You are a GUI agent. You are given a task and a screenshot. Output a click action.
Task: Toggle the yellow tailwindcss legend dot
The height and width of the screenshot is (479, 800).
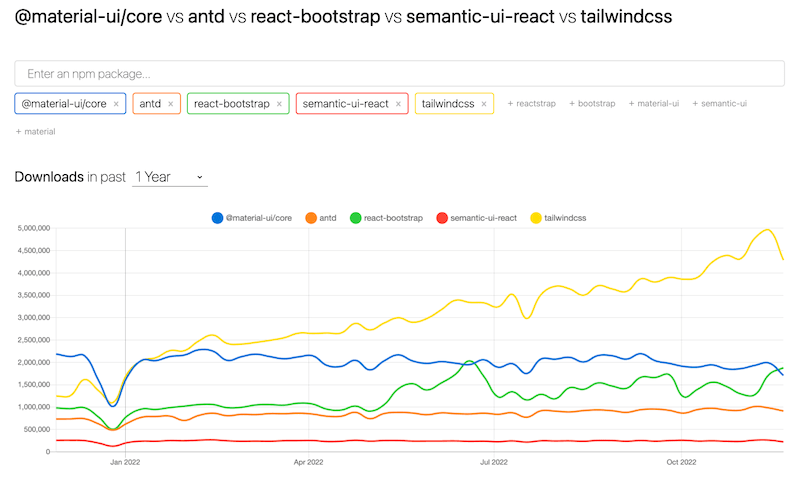coord(536,218)
